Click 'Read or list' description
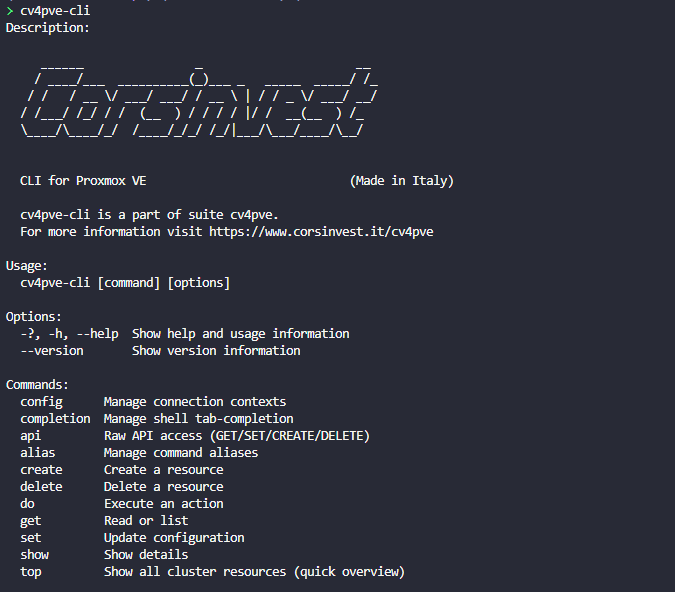The width and height of the screenshot is (675, 592). pos(146,521)
